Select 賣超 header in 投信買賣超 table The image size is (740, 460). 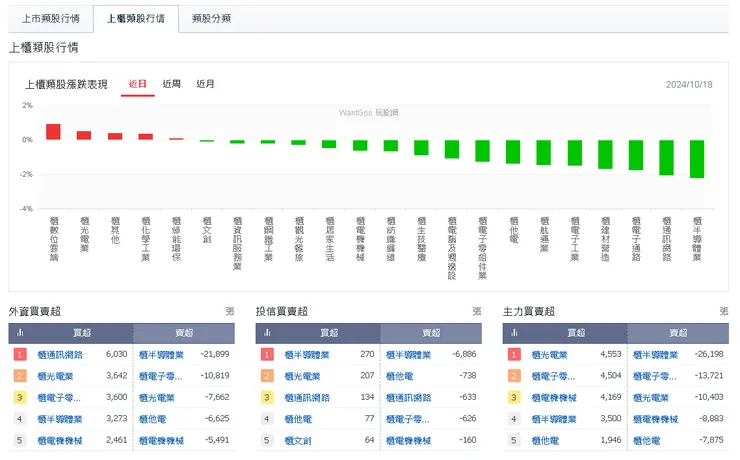(x=431, y=333)
